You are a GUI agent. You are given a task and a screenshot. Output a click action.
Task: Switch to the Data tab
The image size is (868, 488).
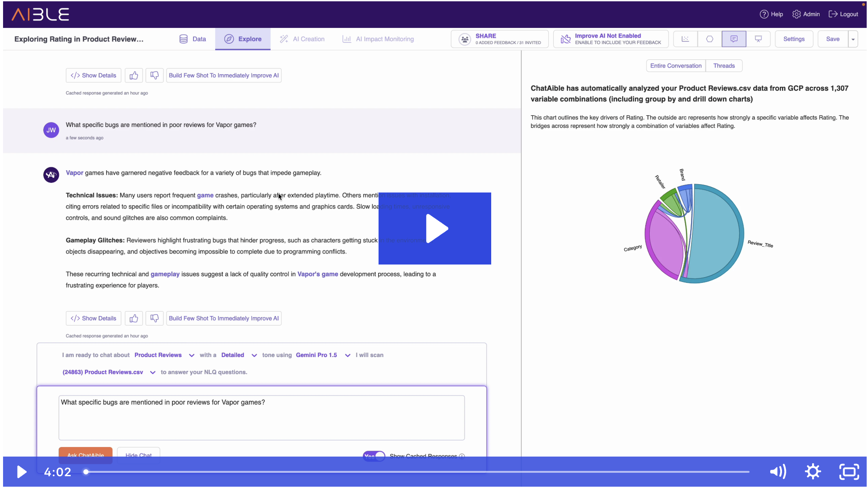click(193, 39)
